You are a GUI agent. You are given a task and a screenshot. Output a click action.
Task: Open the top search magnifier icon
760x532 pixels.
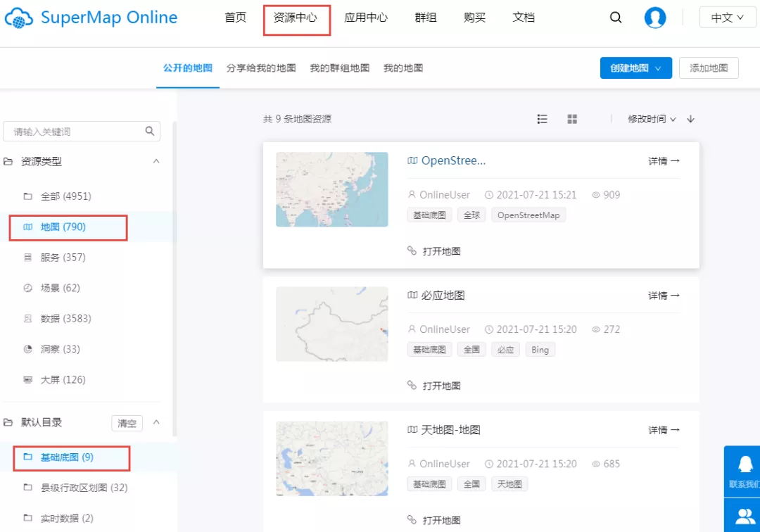pyautogui.click(x=616, y=18)
